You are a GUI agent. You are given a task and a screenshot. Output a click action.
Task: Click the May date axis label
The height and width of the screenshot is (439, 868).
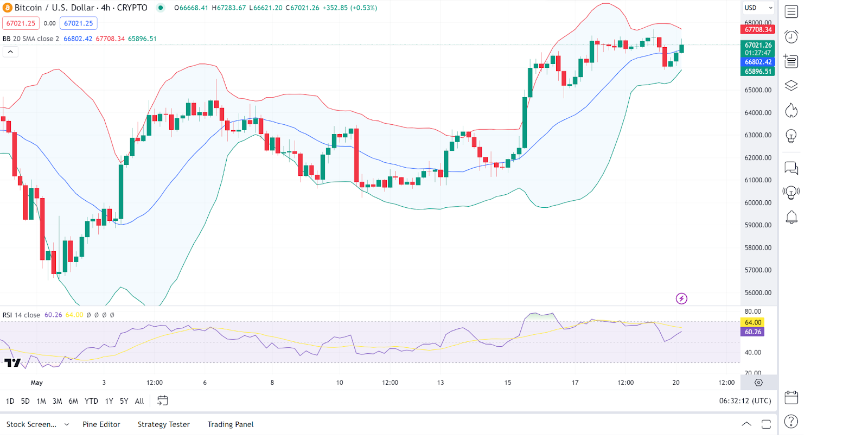pos(36,383)
